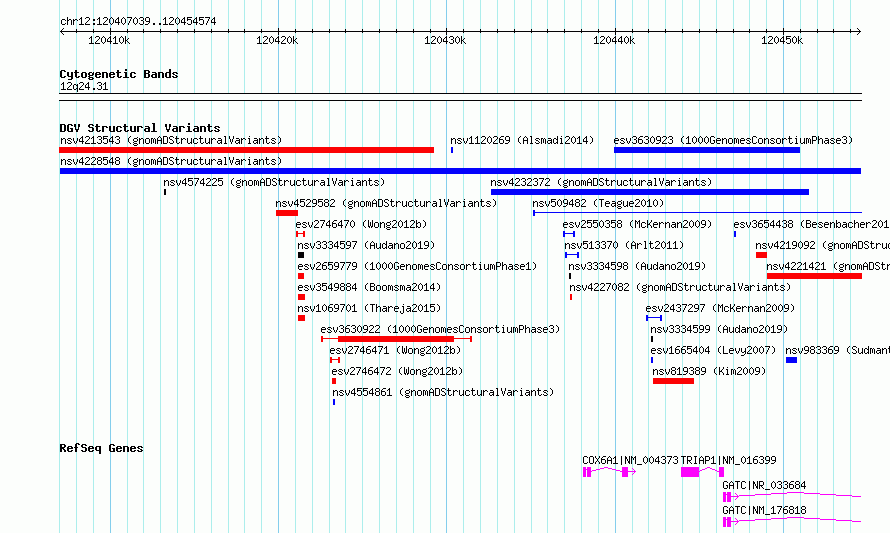This screenshot has width=890, height=533.
Task: Click esv2746470 (Wong2012b) label
Action: point(362,224)
